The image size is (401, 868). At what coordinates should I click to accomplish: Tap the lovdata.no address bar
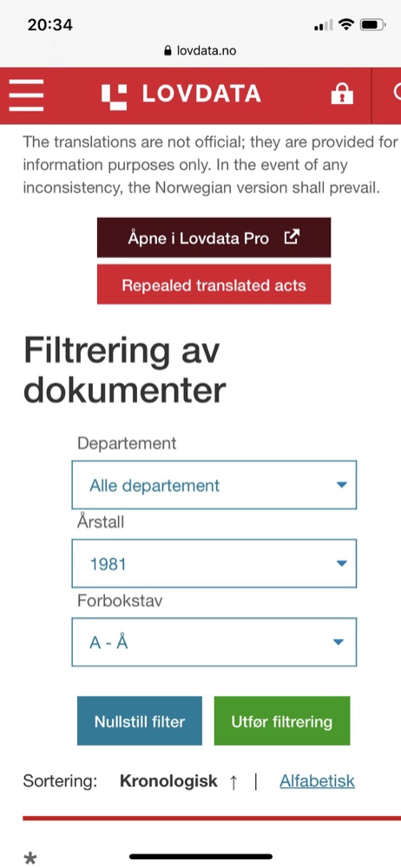point(200,50)
